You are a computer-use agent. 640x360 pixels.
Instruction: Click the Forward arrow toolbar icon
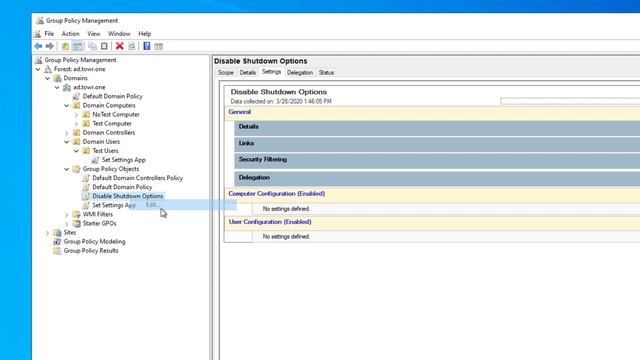tap(50, 46)
